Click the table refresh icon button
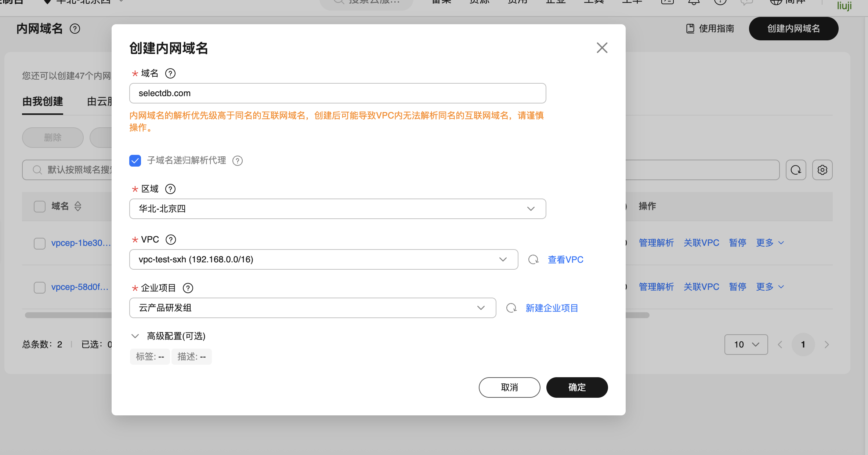Image resolution: width=868 pixels, height=455 pixels. (796, 170)
